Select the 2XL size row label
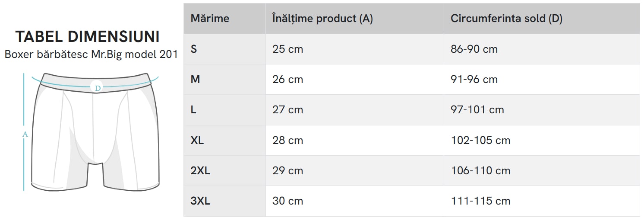This screenshot has height=221, width=644. 200,171
